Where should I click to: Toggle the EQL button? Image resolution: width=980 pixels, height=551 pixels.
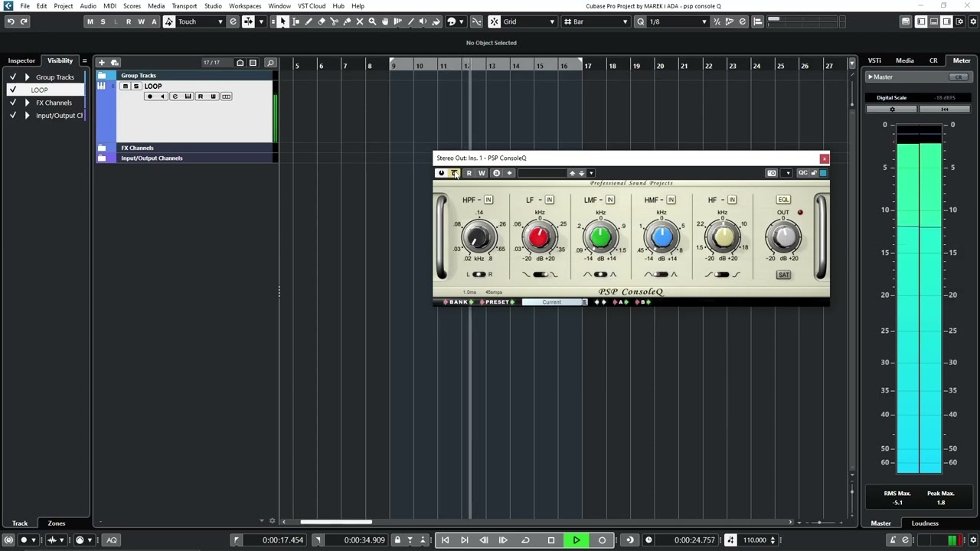point(783,200)
